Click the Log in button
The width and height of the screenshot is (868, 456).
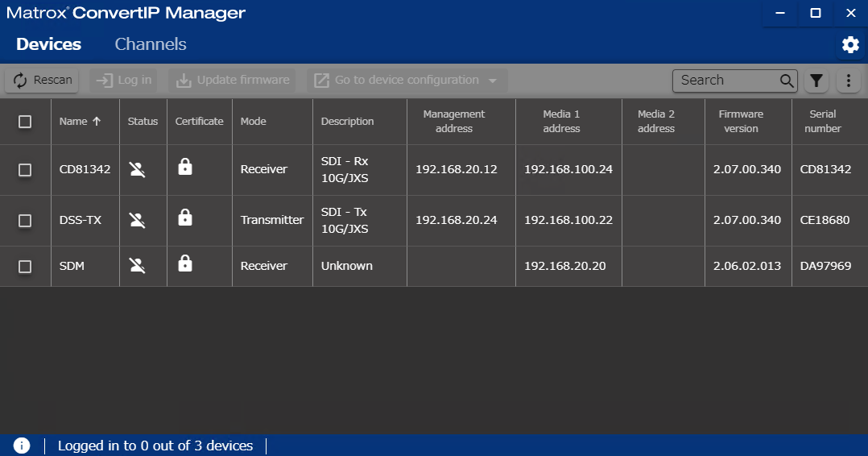(123, 81)
